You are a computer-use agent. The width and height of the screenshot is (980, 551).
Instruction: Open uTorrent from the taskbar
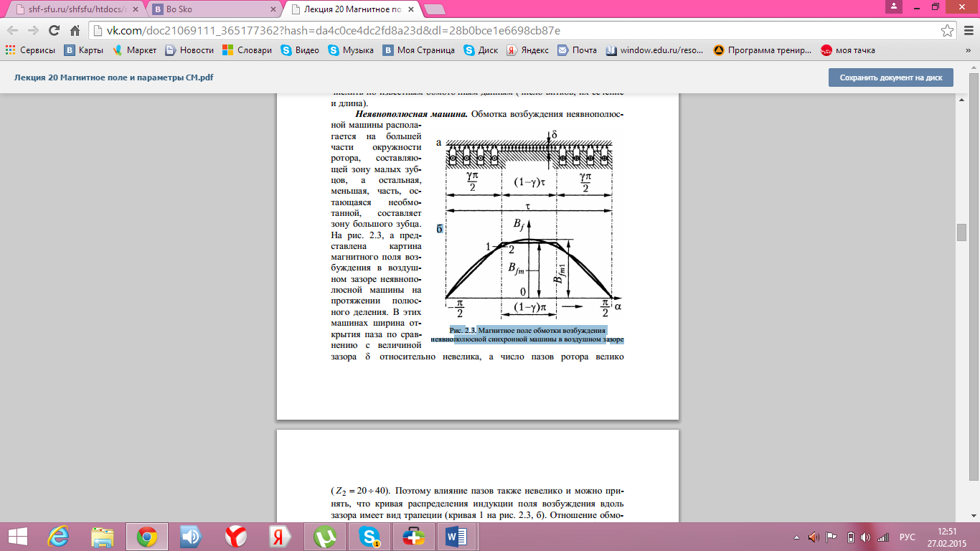click(x=325, y=537)
